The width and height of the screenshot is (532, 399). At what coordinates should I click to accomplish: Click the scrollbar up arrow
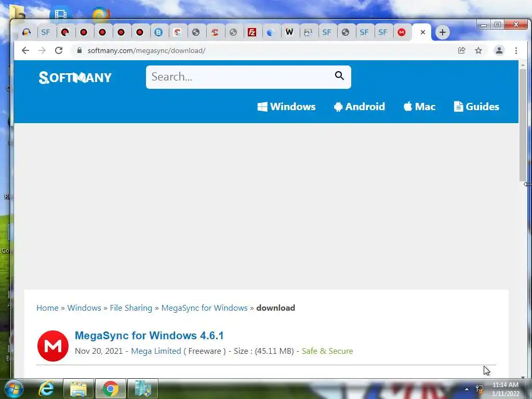click(x=523, y=64)
